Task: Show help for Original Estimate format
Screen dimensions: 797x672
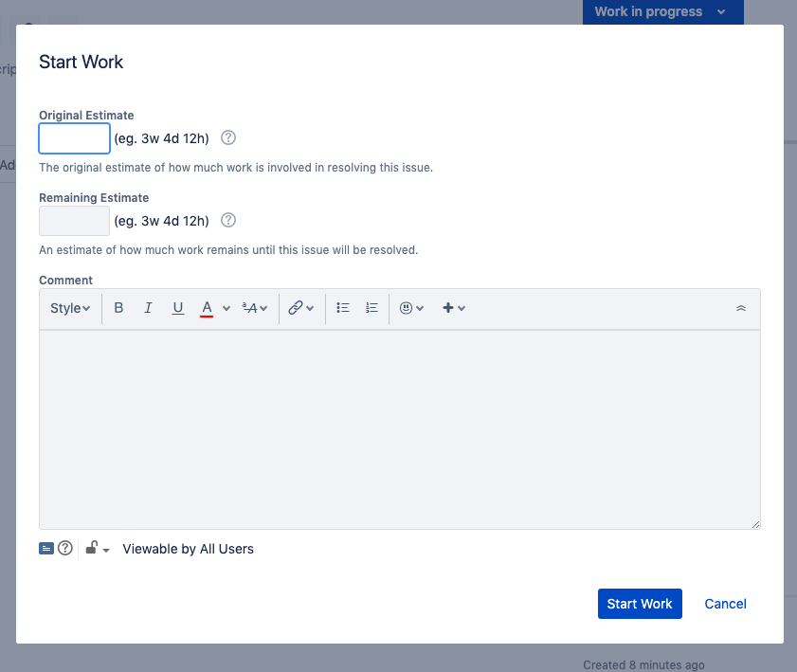Action: pos(228,137)
